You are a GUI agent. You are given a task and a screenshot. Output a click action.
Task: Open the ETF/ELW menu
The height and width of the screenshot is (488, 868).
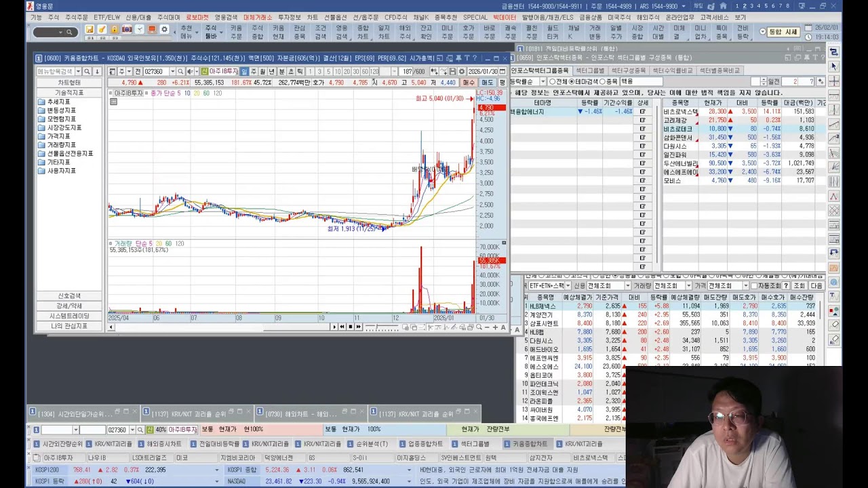(107, 17)
